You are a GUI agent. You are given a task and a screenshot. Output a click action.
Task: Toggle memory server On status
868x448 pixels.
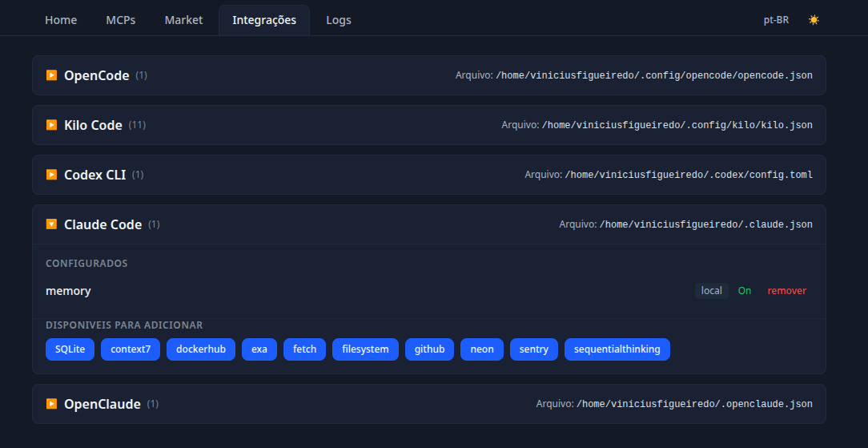click(x=745, y=291)
